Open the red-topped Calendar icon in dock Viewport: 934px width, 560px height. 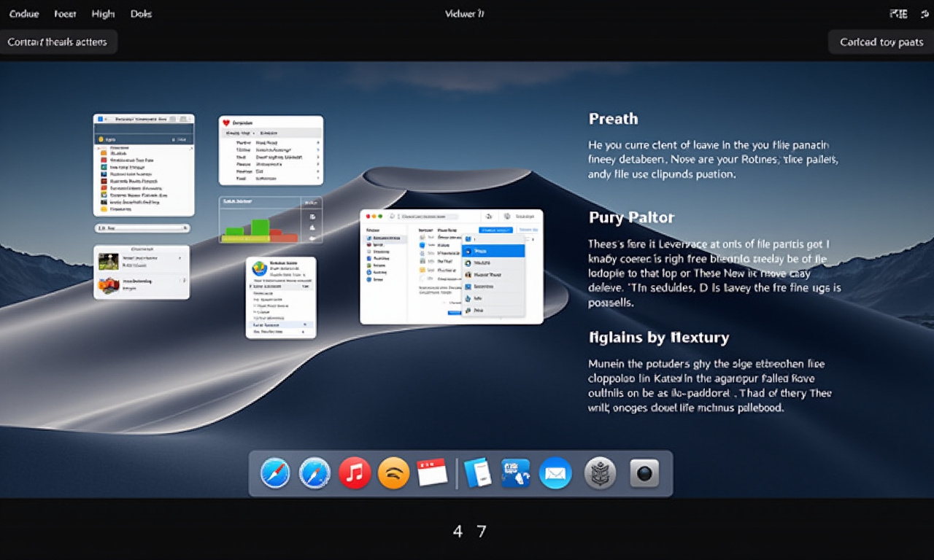[x=432, y=473]
